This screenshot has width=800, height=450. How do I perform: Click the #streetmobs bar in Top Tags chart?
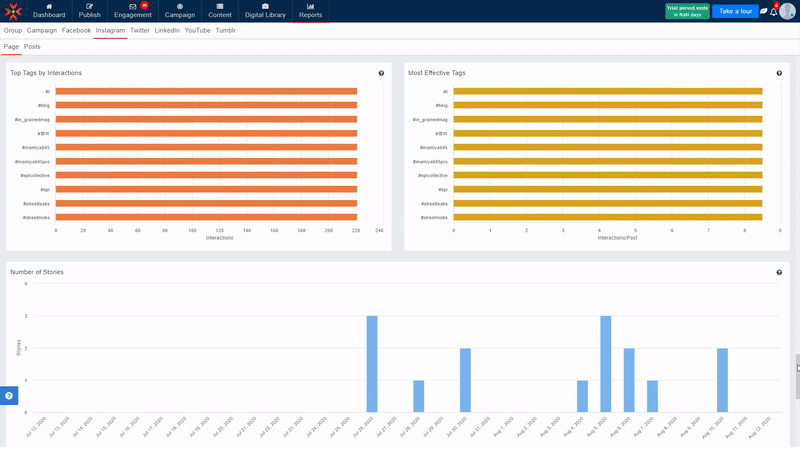coord(206,217)
